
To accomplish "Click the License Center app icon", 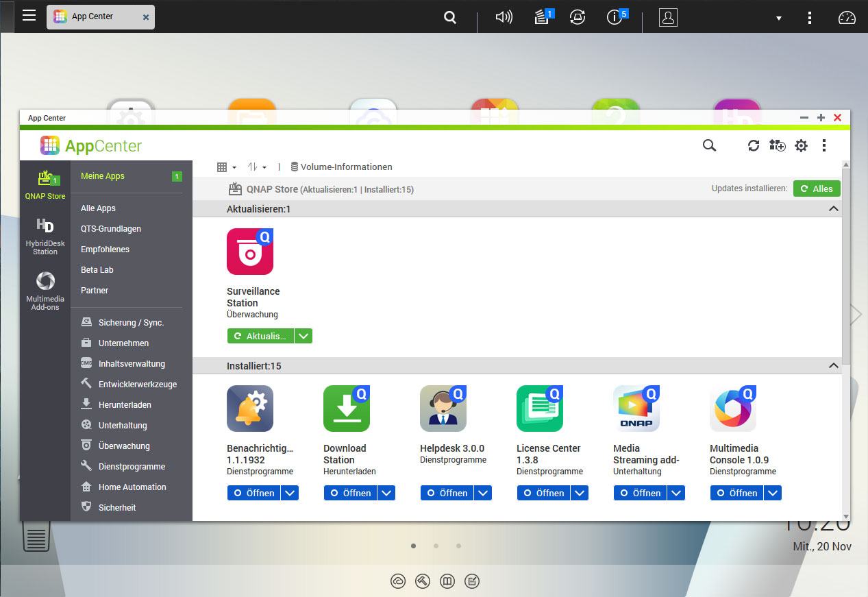I will (540, 409).
